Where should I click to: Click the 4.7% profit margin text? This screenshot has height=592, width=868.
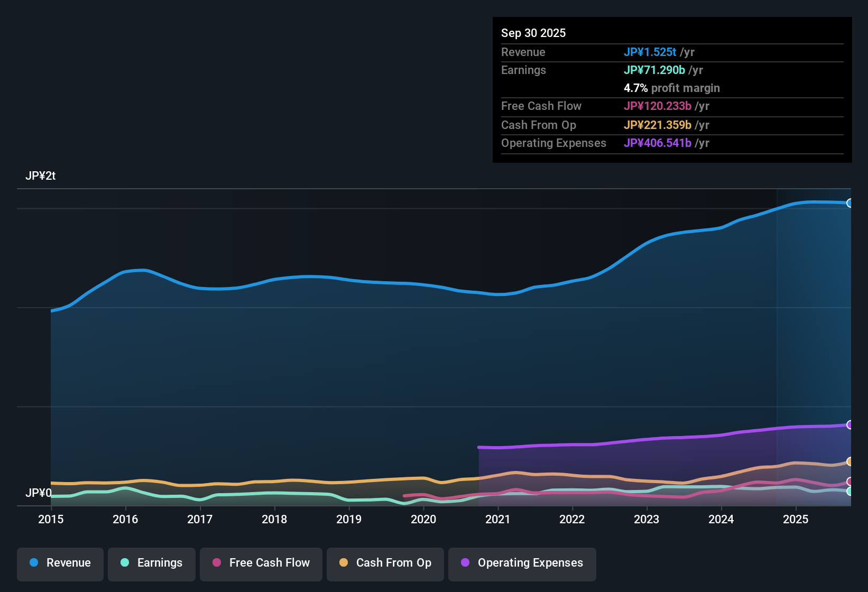pyautogui.click(x=672, y=88)
